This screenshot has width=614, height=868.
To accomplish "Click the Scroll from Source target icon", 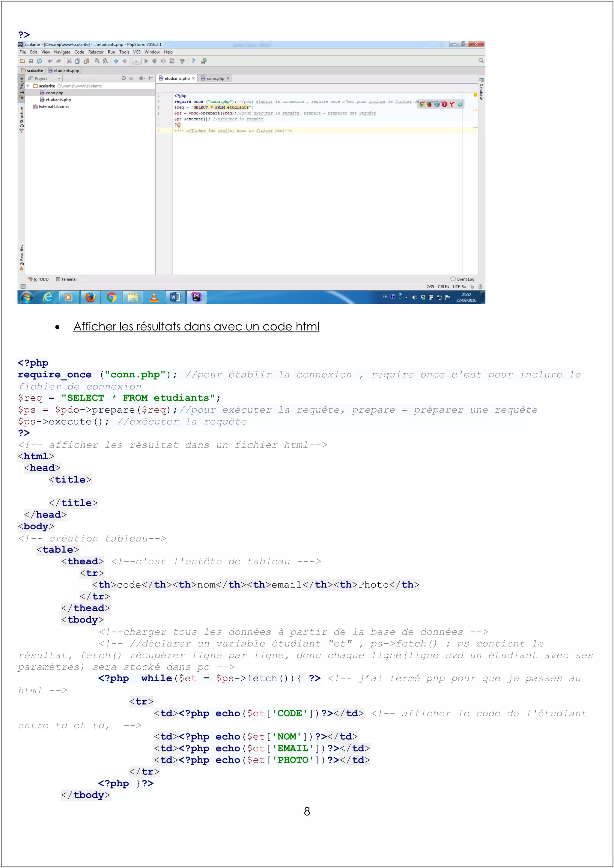I will (124, 78).
